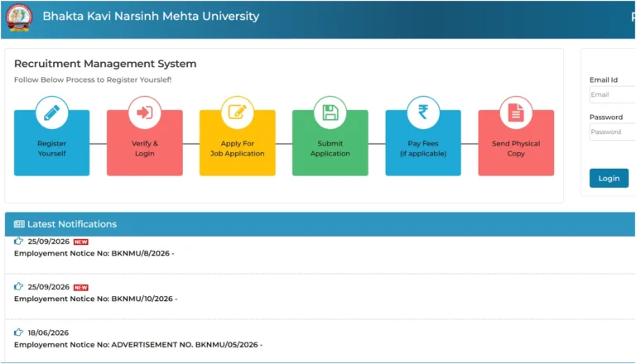Image resolution: width=636 pixels, height=364 pixels.
Task: Click the pointing-hand icon beside 18/06/2026
Action: pos(18,333)
